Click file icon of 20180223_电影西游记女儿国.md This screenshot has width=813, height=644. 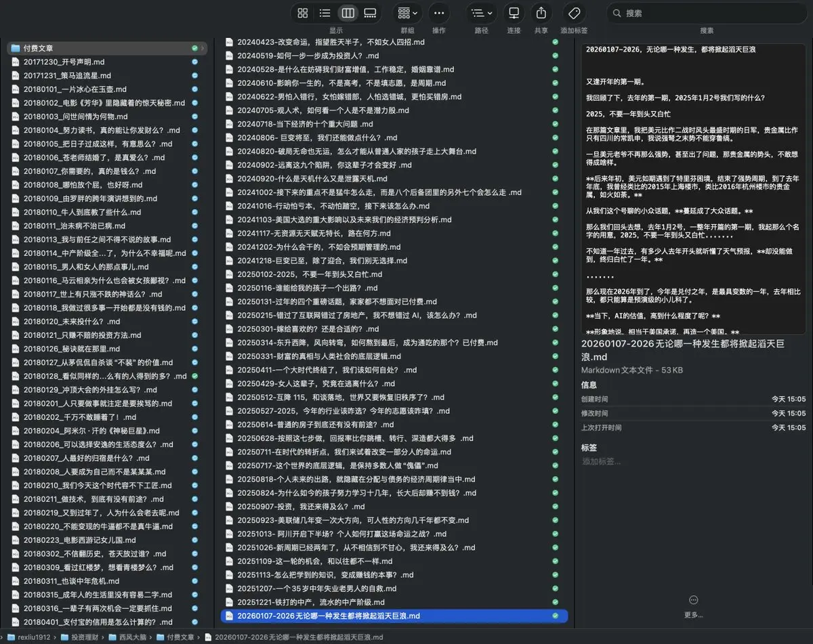[15, 540]
